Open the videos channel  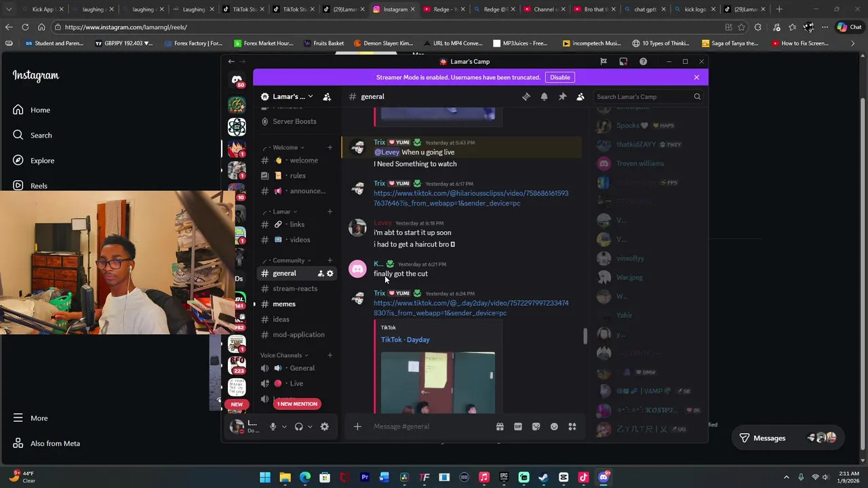[297, 240]
